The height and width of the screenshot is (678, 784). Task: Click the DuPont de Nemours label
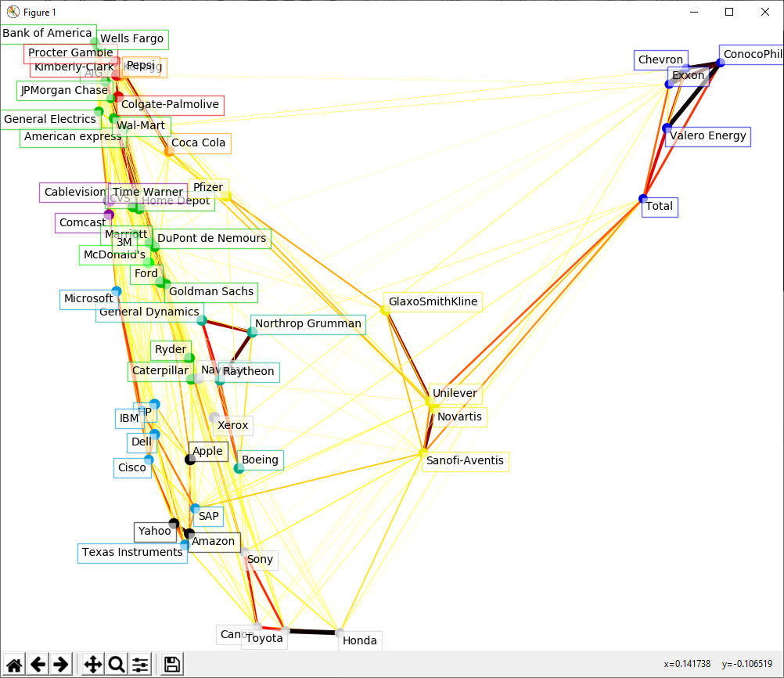212,239
